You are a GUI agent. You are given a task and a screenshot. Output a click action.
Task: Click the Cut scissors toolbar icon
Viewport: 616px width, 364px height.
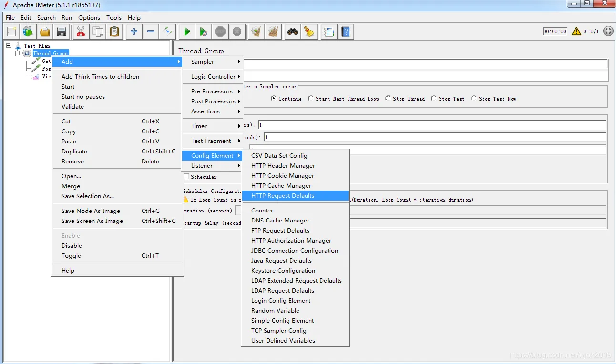coord(81,32)
